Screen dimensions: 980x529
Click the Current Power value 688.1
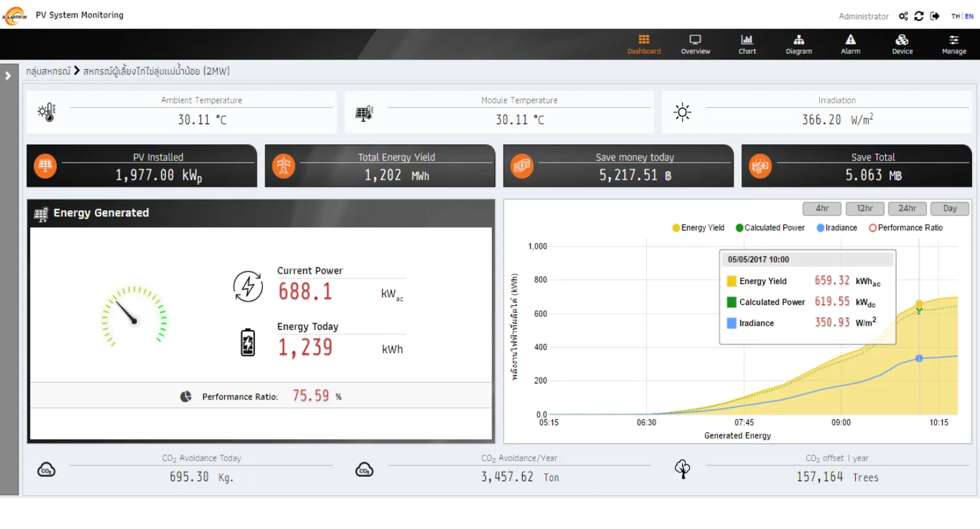[306, 291]
